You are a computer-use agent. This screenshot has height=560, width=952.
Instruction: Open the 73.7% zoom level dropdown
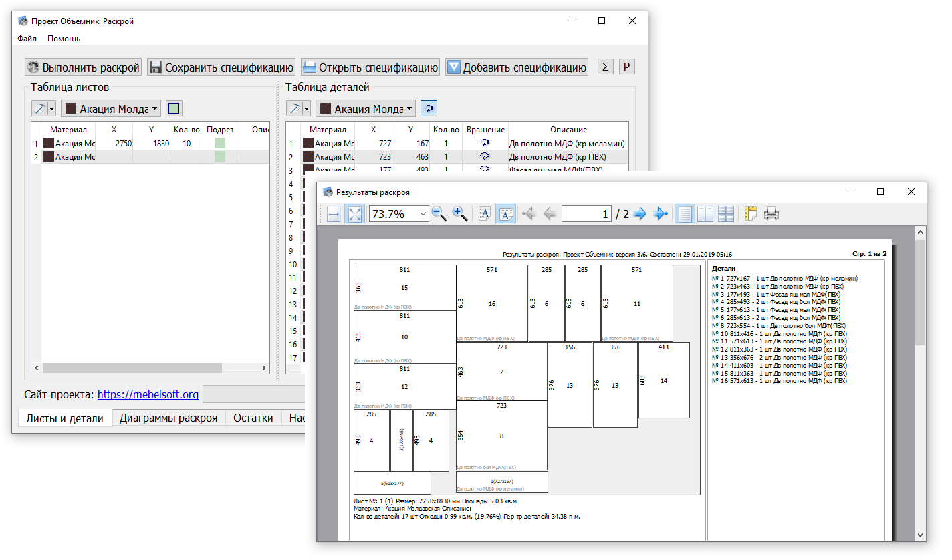pyautogui.click(x=422, y=214)
